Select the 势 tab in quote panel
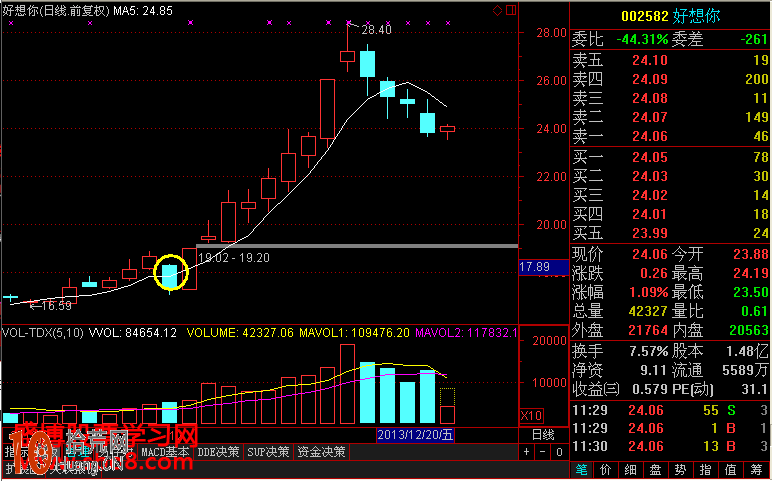The height and width of the screenshot is (481, 772). pyautogui.click(x=680, y=470)
